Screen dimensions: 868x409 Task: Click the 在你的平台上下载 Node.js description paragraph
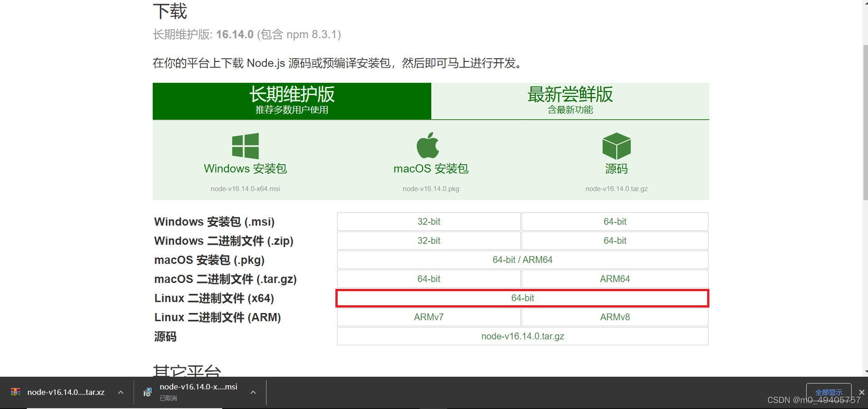339,63
